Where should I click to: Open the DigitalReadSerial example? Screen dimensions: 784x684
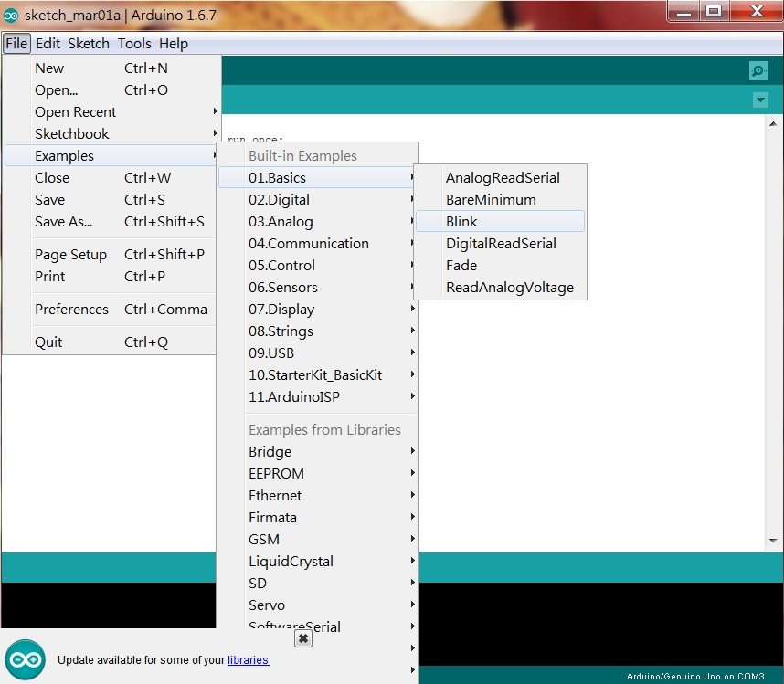(500, 244)
